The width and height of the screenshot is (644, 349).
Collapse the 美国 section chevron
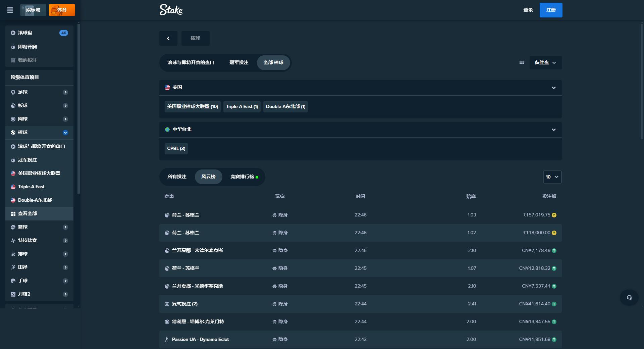pos(554,88)
